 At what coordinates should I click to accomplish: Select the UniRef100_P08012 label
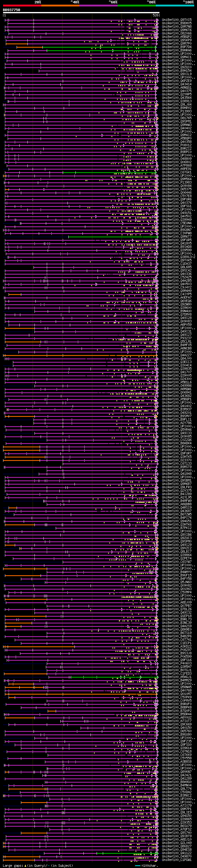(x=177, y=145)
